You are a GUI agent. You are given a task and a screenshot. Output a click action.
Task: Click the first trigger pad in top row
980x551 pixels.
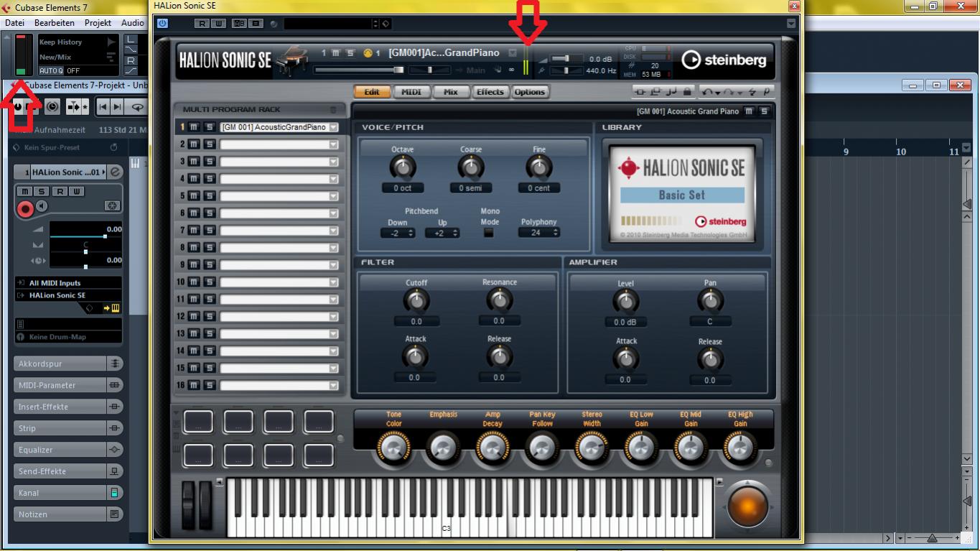click(x=198, y=422)
